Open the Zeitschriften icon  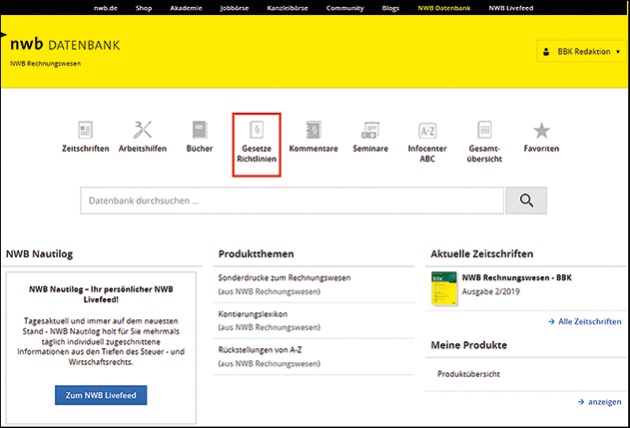(x=86, y=131)
